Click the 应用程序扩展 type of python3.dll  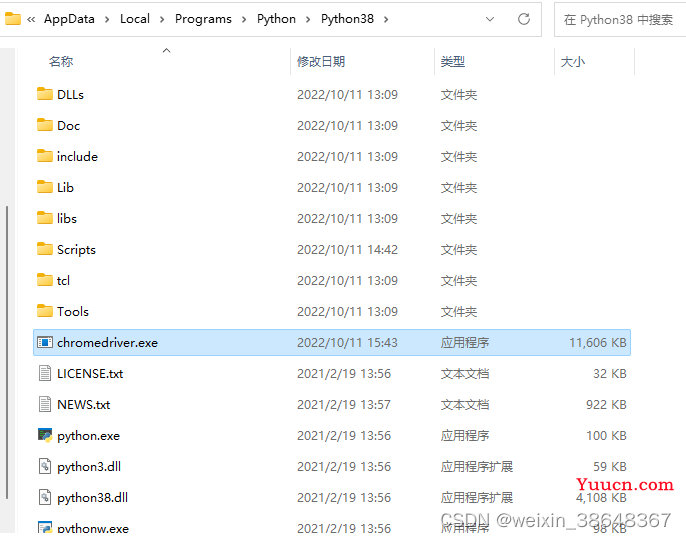pos(477,467)
